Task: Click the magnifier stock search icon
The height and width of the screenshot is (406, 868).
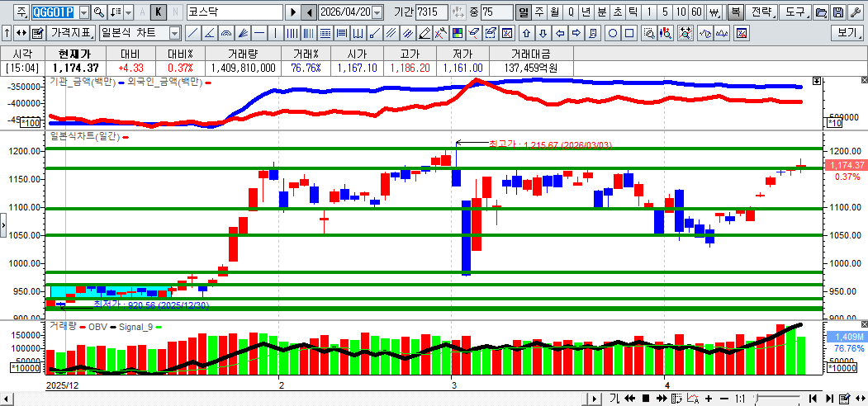Action: (x=99, y=12)
